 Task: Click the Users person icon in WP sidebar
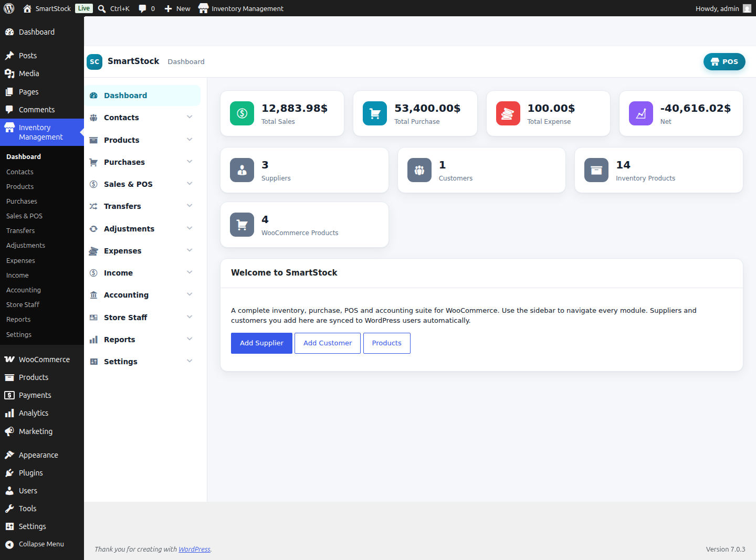[x=9, y=491]
